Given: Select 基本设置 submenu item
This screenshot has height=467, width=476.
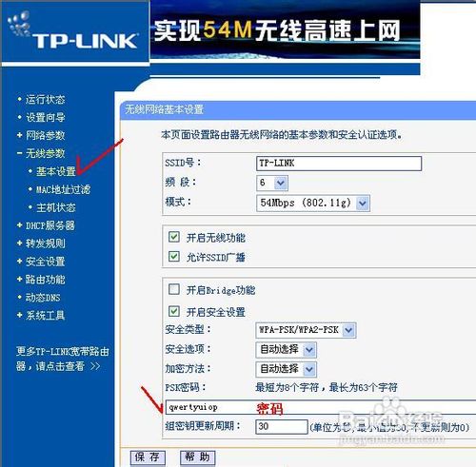Looking at the screenshot, I should coord(56,171).
